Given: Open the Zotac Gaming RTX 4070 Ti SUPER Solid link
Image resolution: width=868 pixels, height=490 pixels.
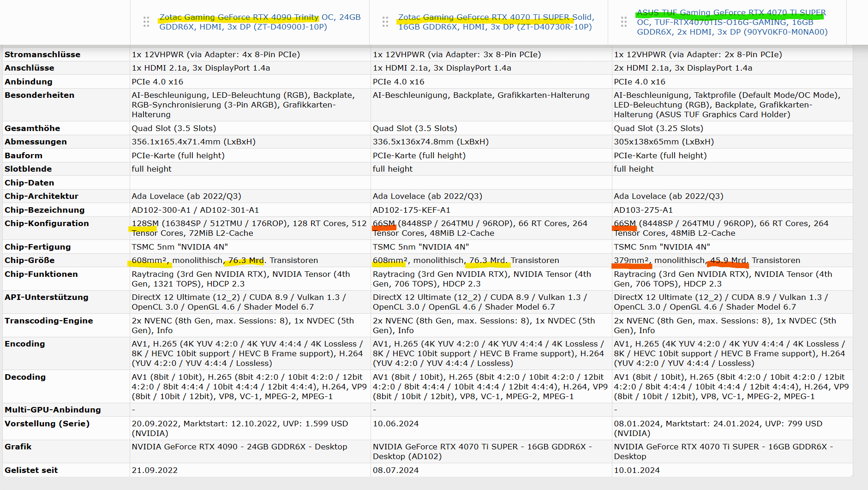Looking at the screenshot, I should (x=496, y=22).
